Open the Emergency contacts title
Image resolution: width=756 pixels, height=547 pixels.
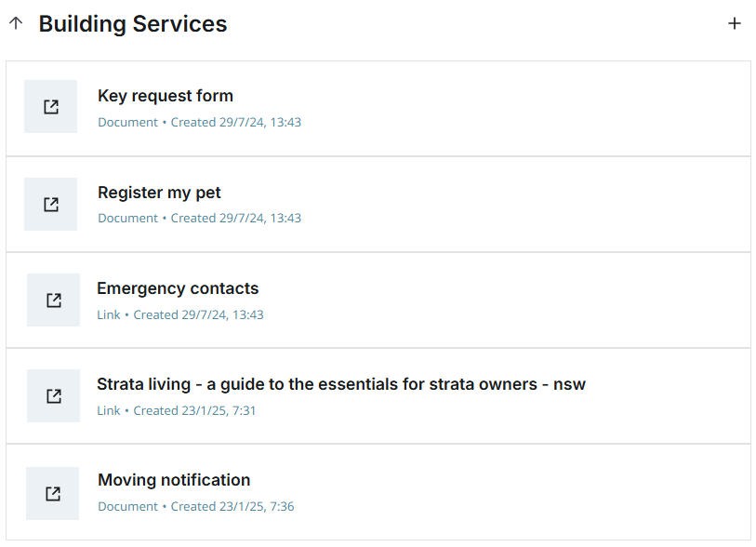coord(178,288)
